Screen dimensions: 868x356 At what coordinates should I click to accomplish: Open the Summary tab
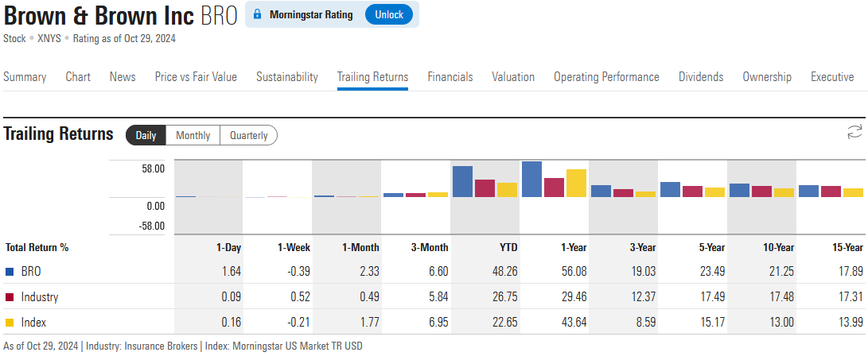(25, 77)
